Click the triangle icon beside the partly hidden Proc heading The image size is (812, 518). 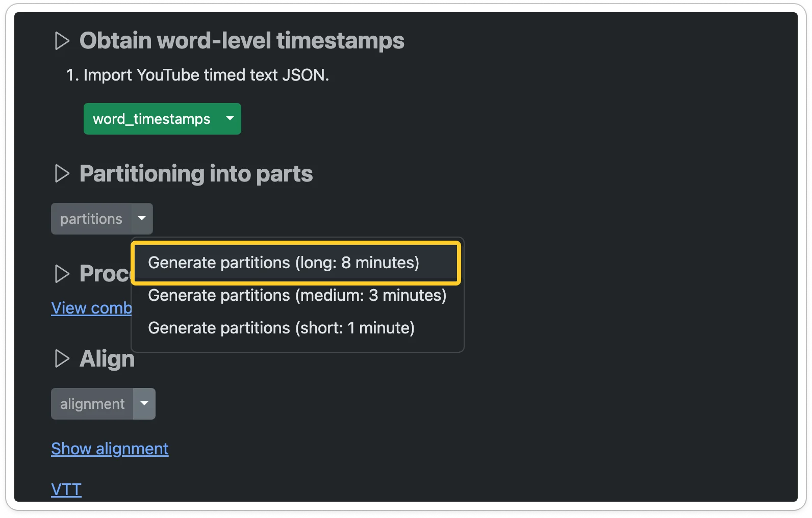tap(62, 274)
